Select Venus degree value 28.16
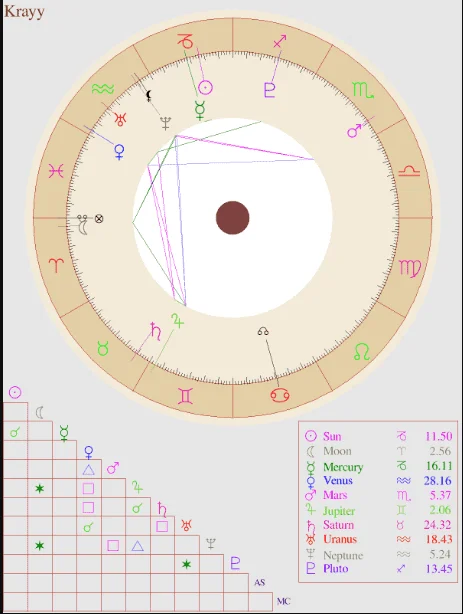 [x=438, y=480]
